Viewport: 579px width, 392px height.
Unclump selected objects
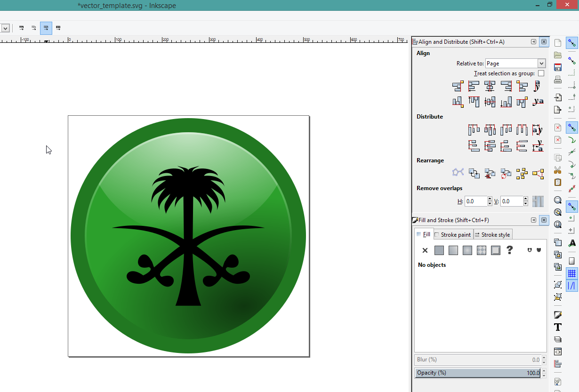click(x=538, y=173)
